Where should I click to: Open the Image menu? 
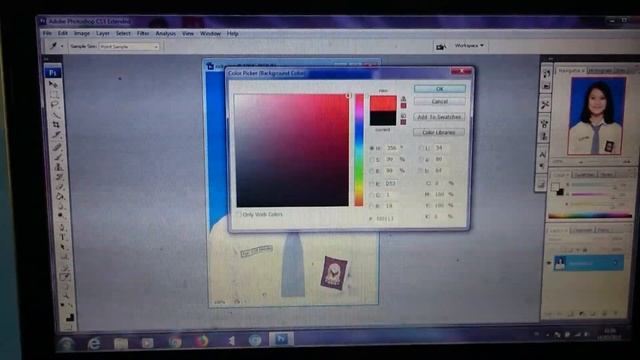(82, 33)
